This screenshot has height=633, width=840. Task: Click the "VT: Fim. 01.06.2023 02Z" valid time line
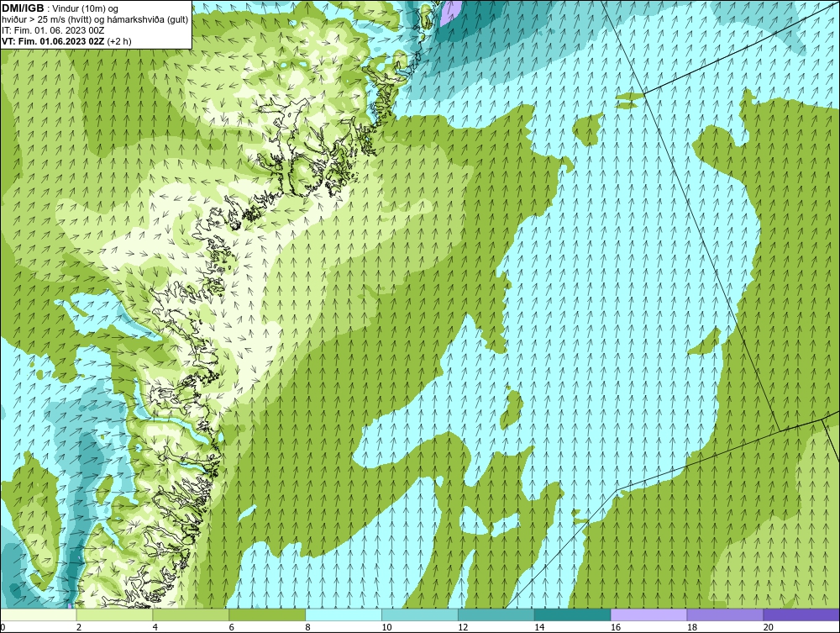point(54,41)
